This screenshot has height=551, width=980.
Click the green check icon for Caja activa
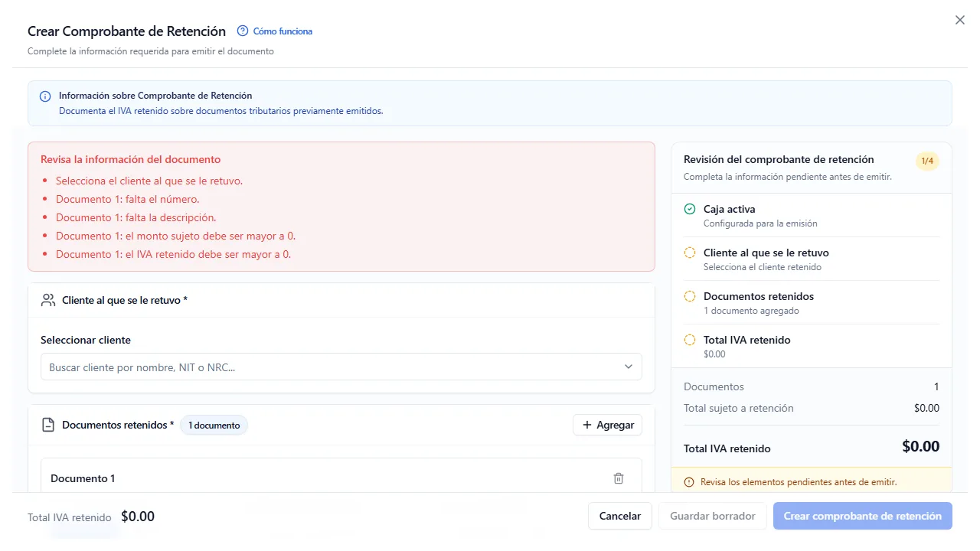(x=690, y=209)
